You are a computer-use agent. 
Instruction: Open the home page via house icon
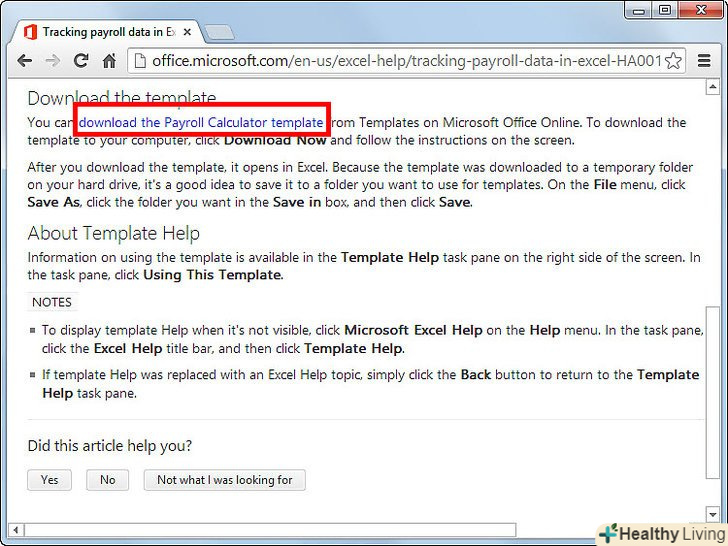[109, 60]
